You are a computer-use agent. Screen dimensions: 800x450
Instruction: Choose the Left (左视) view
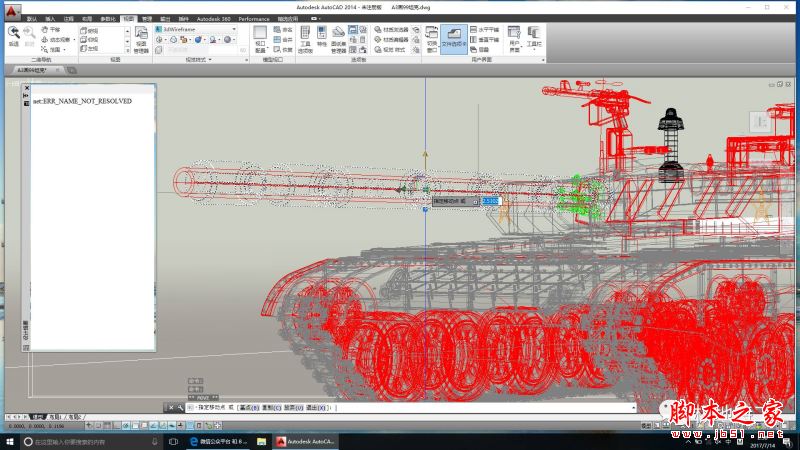click(89, 48)
